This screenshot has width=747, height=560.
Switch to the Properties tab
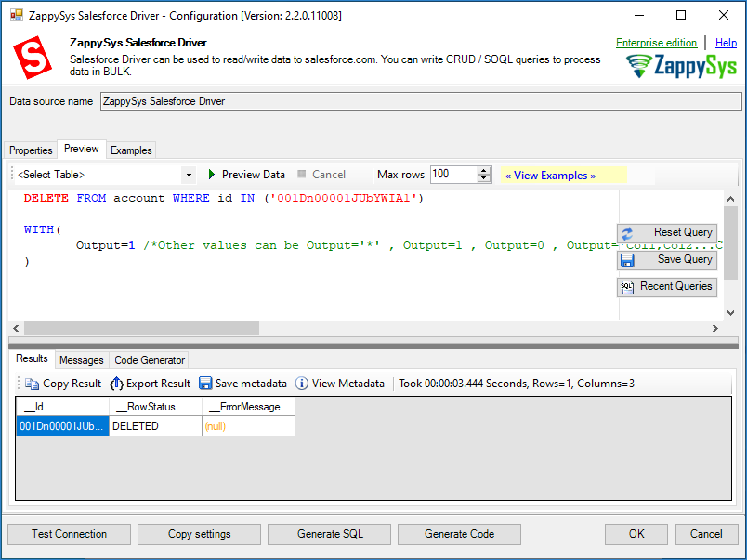click(x=31, y=150)
